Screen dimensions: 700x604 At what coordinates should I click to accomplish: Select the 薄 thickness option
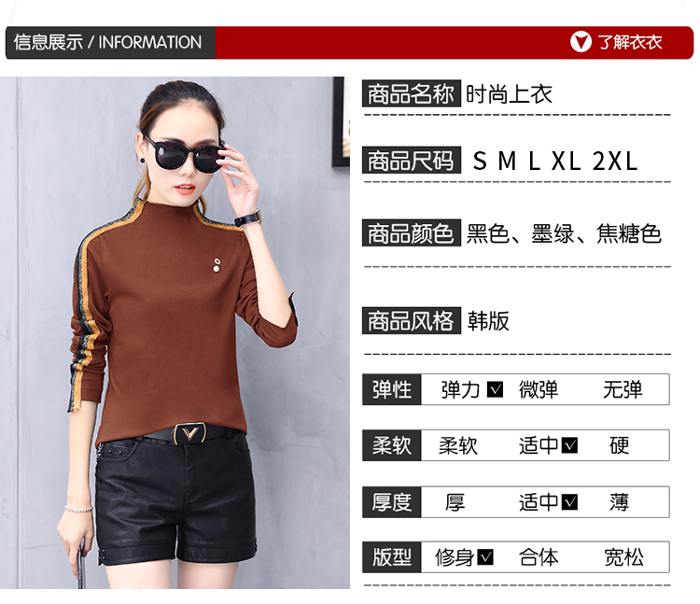(619, 502)
